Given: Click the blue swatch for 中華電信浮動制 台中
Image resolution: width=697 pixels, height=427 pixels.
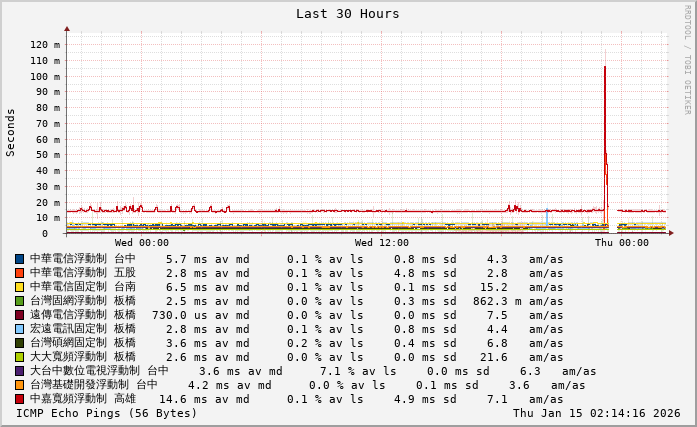Looking at the screenshot, I should (x=19, y=259).
